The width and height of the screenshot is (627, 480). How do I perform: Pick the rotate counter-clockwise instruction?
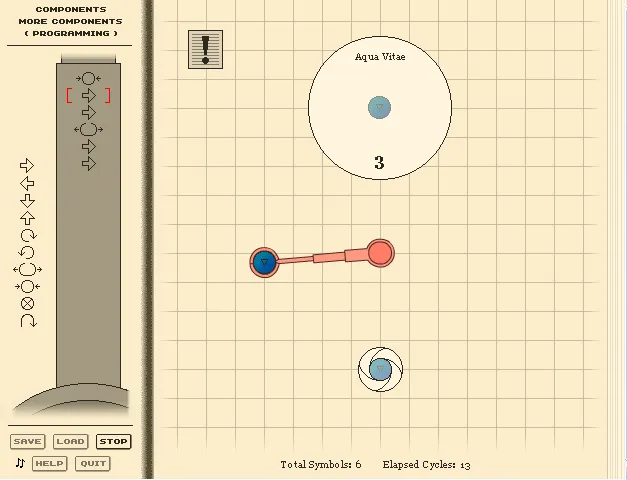coord(27,252)
